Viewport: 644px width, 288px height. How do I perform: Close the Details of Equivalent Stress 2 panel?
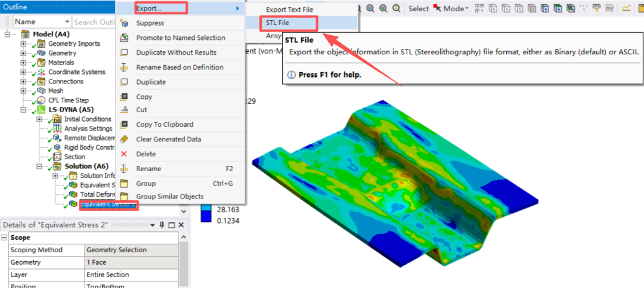[x=181, y=225]
